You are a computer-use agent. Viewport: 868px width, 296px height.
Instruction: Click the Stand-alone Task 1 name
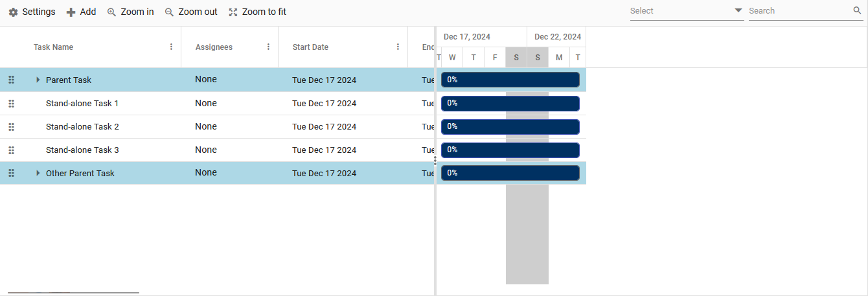tap(82, 103)
